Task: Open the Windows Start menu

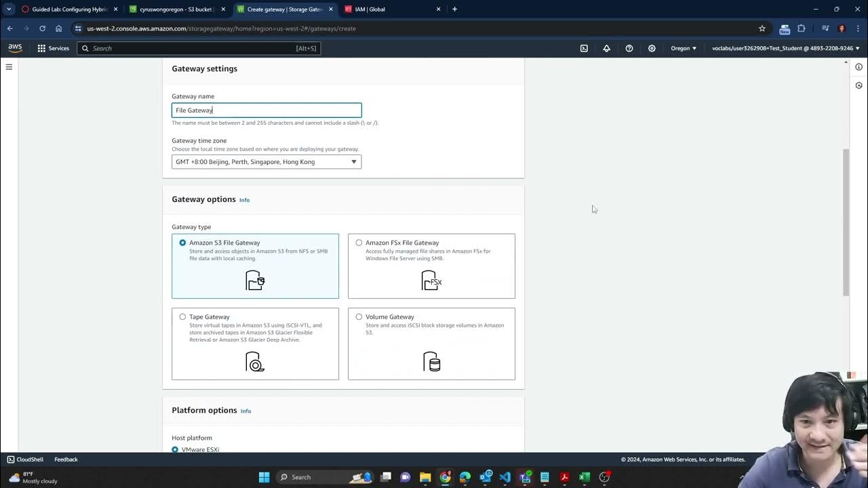Action: click(264, 477)
